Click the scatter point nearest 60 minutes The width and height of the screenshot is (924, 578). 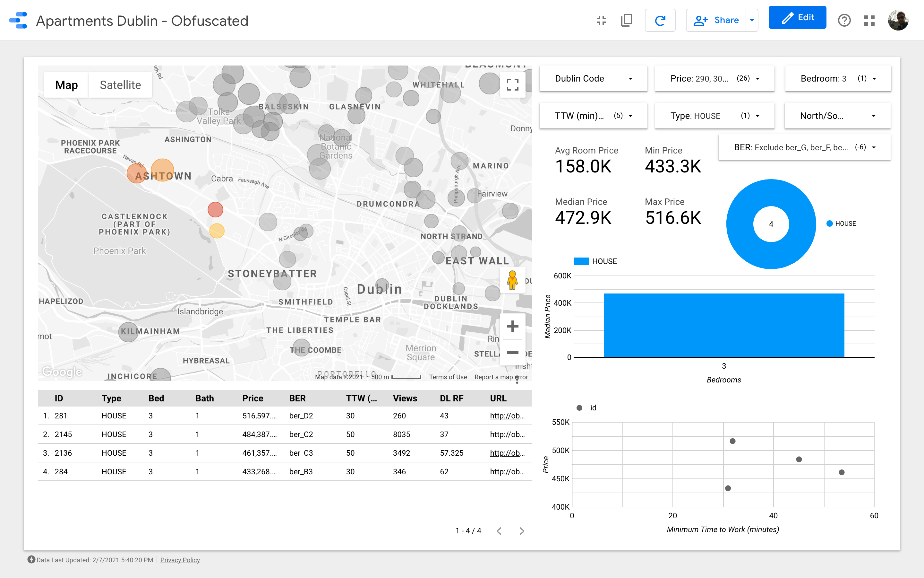pyautogui.click(x=842, y=472)
